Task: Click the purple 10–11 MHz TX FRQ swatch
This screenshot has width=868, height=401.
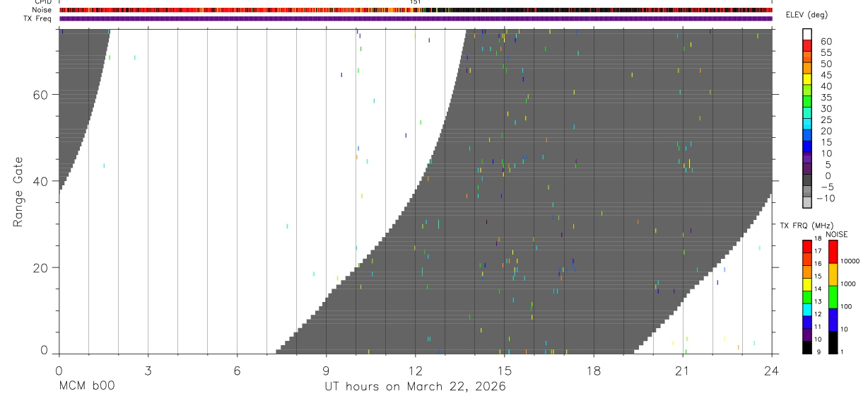Action: tap(807, 335)
